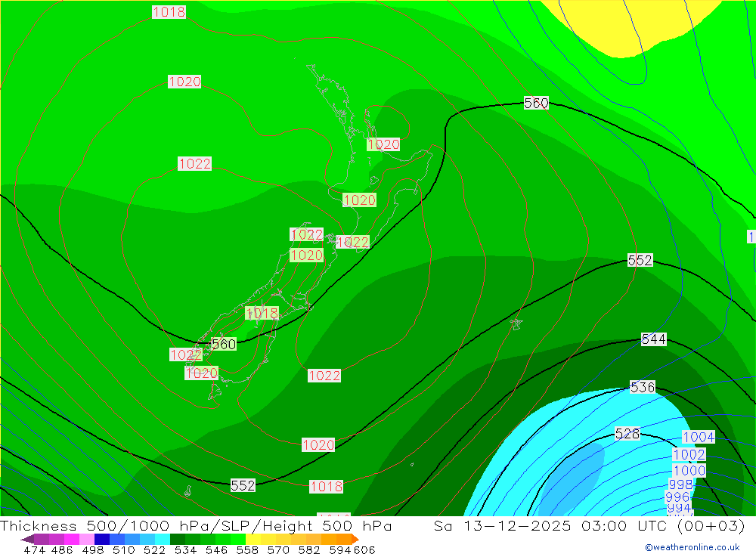Select the cyan legend swatch above 522

(x=162, y=539)
